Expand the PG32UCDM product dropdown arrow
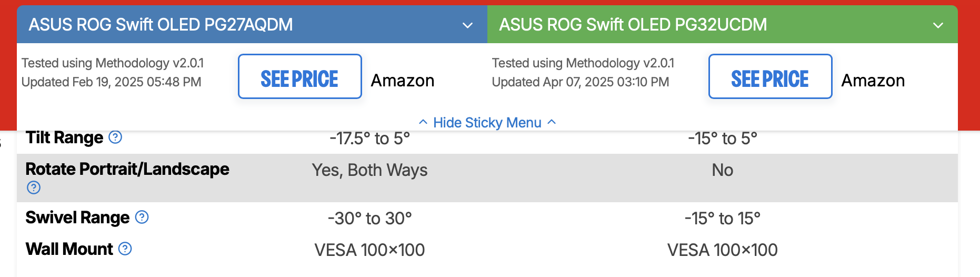Viewport: 980px width, 277px height. pos(938,25)
